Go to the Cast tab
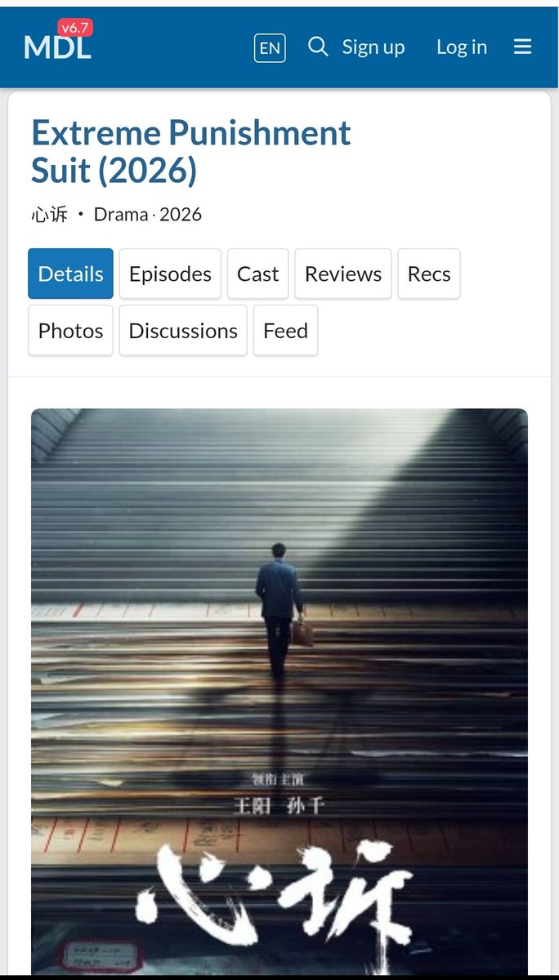Viewport: 559px width, 980px height. click(258, 274)
